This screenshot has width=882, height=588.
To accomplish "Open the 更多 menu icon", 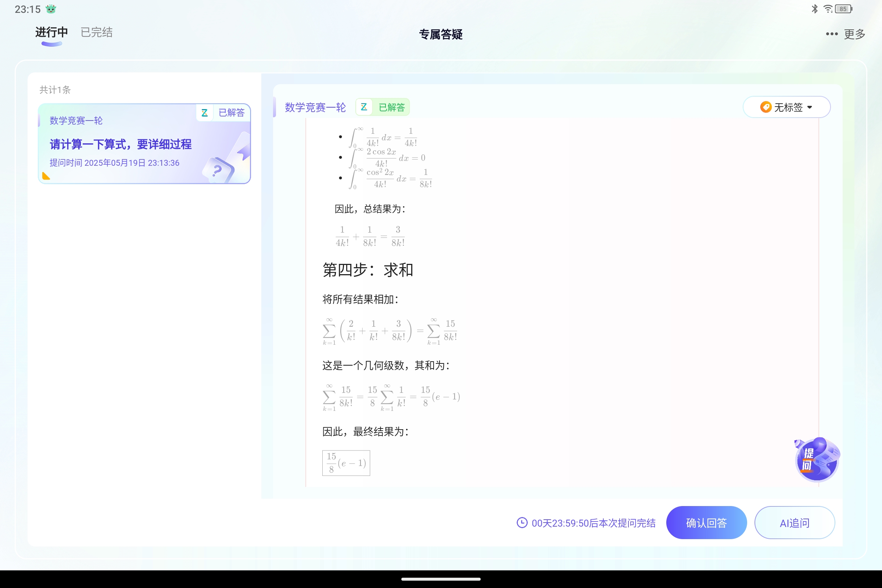I will tap(831, 34).
